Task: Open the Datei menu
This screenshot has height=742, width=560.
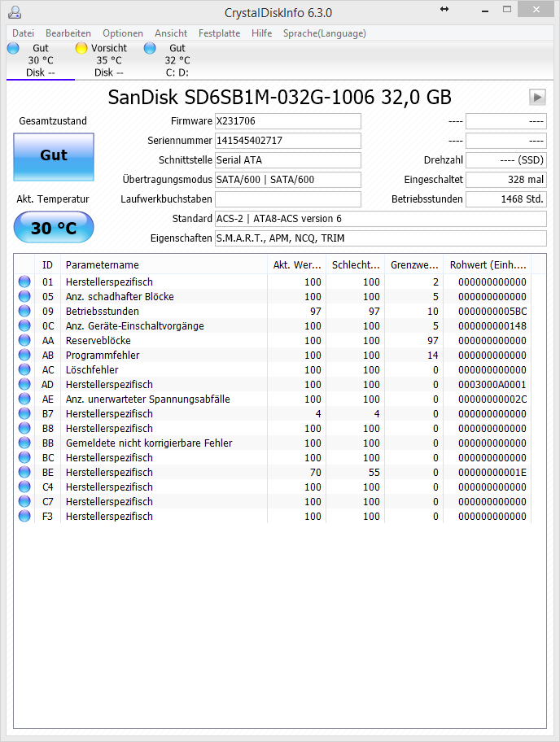Action: click(x=23, y=33)
